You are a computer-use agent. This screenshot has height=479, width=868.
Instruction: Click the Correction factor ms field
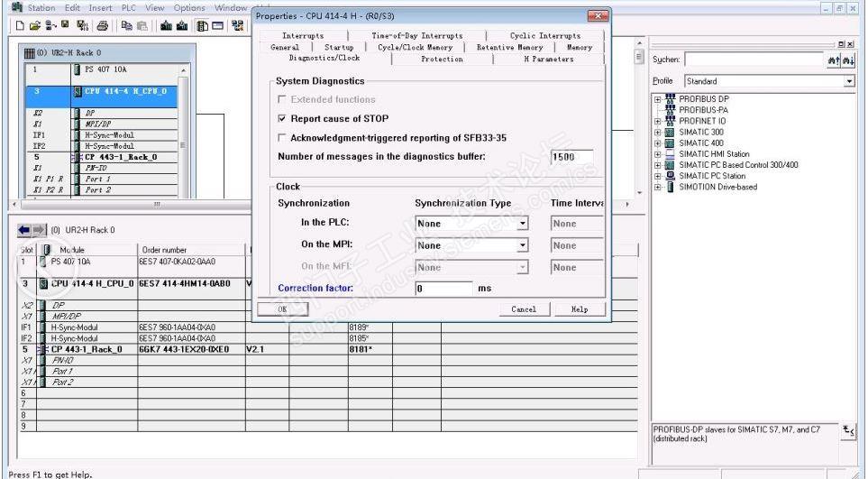[x=443, y=289]
